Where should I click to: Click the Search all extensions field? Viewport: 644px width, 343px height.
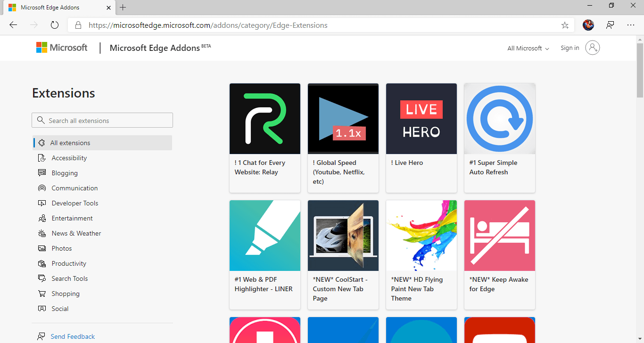click(102, 120)
